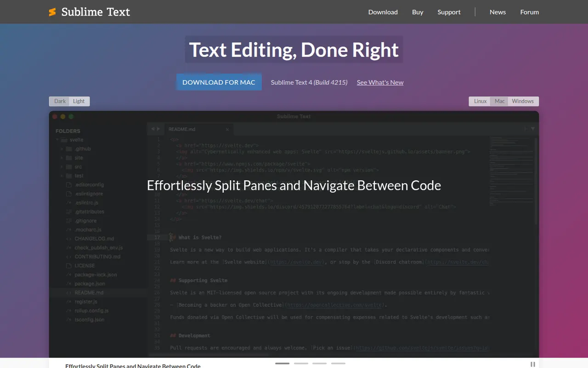The height and width of the screenshot is (368, 588).
Task: Expand the site folder arrow
Action: click(62, 158)
